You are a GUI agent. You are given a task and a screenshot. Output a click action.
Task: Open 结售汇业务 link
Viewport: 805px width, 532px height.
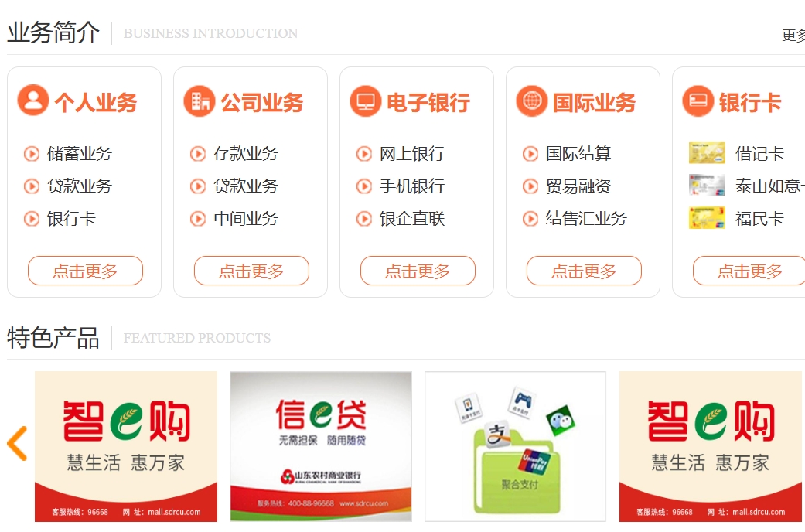[586, 219]
